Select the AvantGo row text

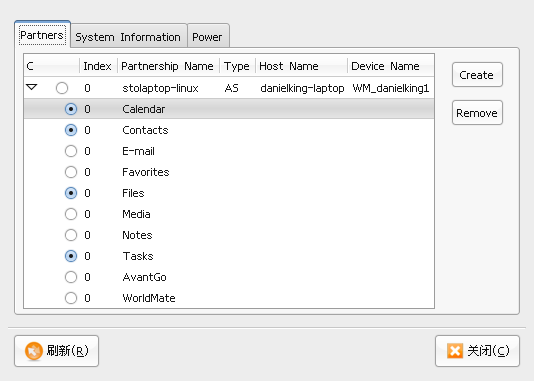(x=145, y=277)
